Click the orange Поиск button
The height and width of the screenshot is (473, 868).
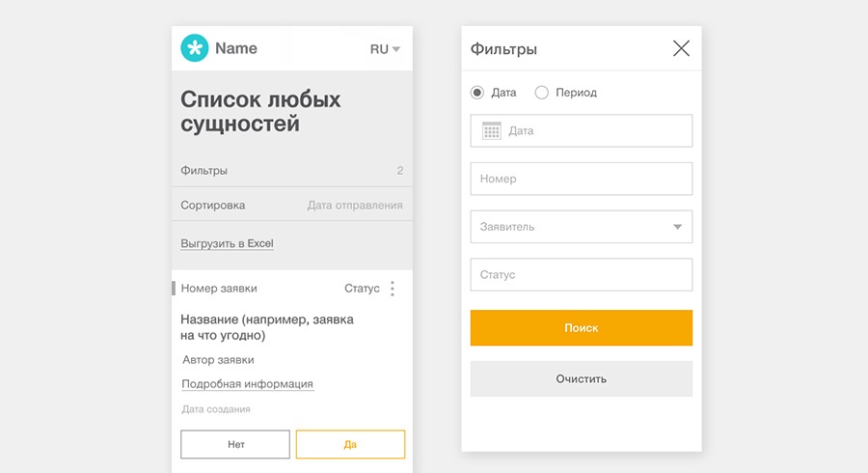click(582, 328)
